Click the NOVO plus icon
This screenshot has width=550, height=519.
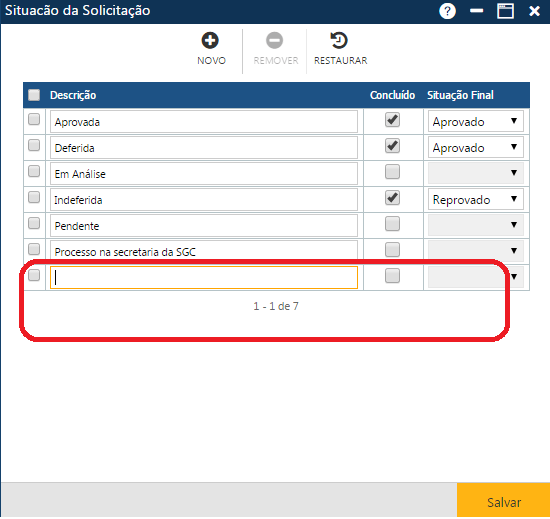coord(210,40)
